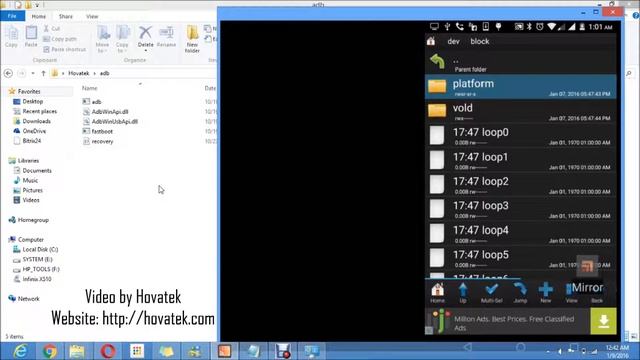Open File Explorer taskbar icon
The height and width of the screenshot is (360, 640).
[x=77, y=351]
